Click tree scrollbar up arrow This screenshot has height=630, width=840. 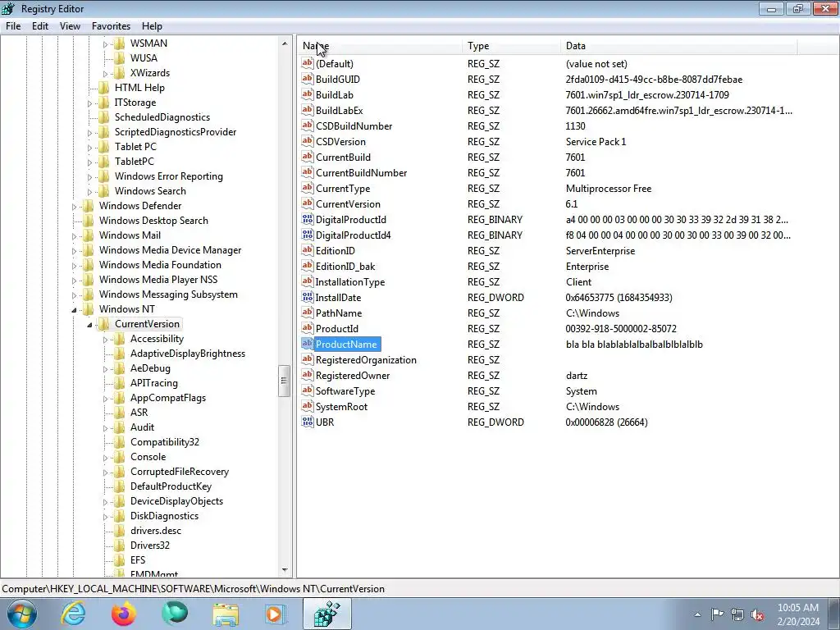click(x=285, y=43)
